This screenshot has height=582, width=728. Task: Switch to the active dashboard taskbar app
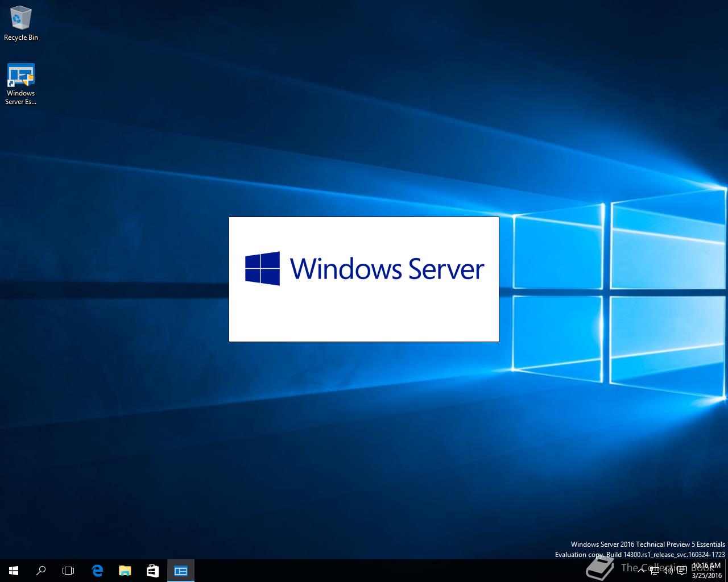181,571
